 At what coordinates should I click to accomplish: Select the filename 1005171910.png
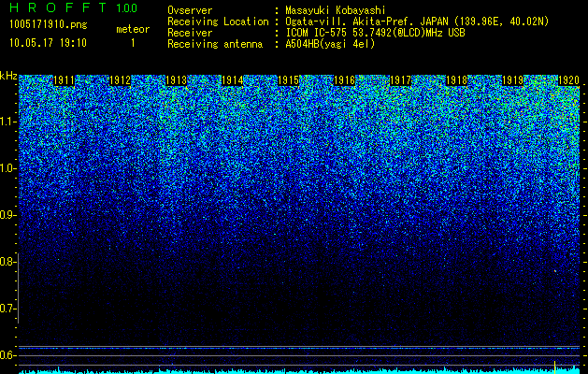[x=49, y=24]
